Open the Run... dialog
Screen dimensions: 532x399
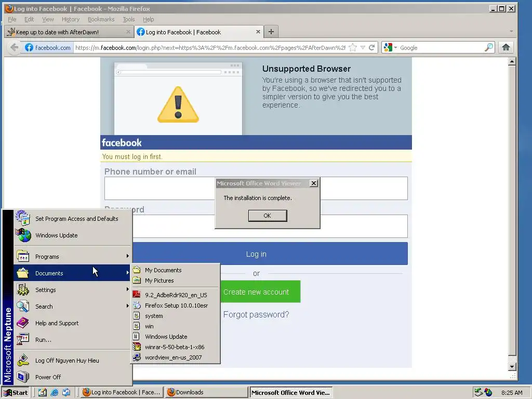pos(72,340)
